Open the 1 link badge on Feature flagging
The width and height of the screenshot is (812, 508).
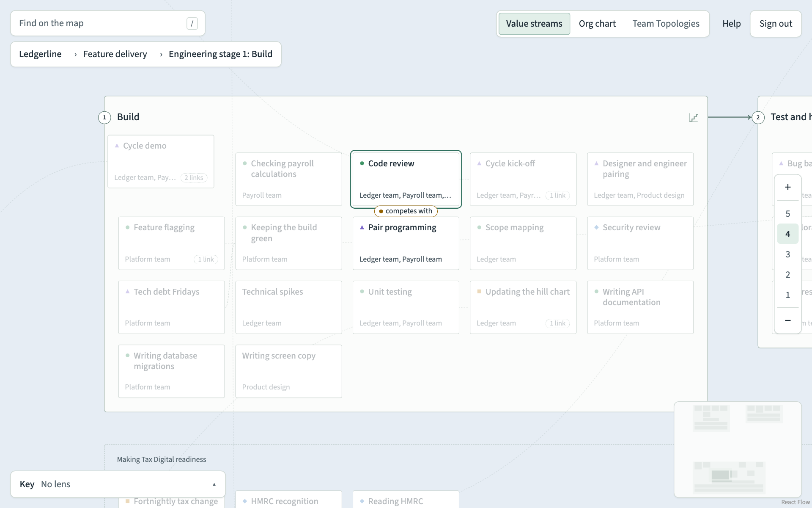point(206,260)
